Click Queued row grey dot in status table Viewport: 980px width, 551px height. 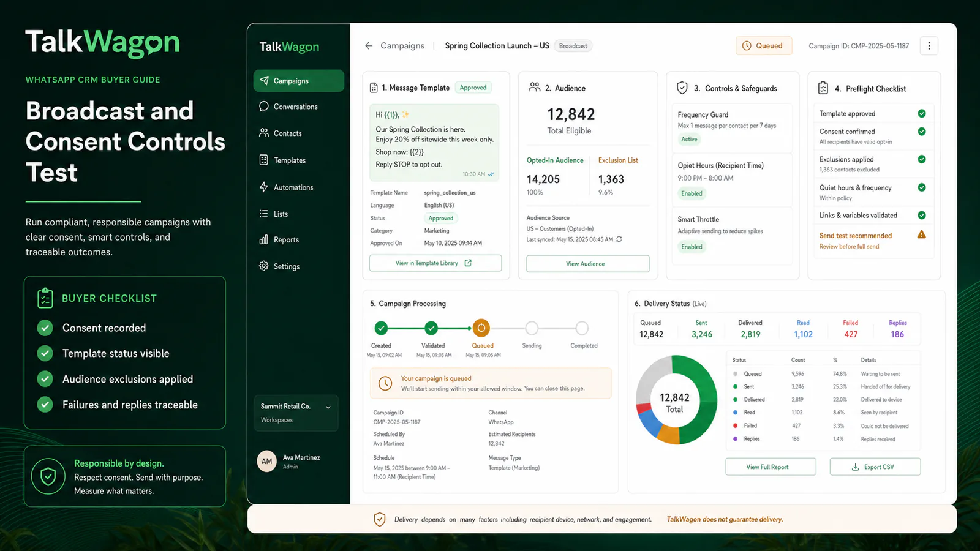[x=735, y=374]
